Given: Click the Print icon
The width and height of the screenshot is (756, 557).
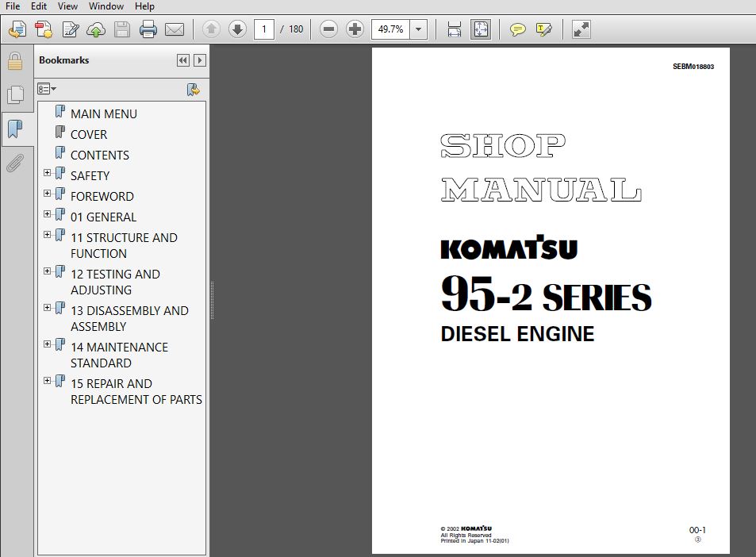Looking at the screenshot, I should [148, 29].
